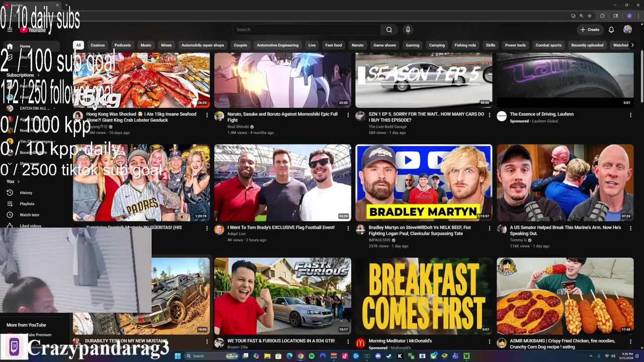Select the Music filter chip
Viewport: 644px width, 362px height.
pyautogui.click(x=146, y=45)
